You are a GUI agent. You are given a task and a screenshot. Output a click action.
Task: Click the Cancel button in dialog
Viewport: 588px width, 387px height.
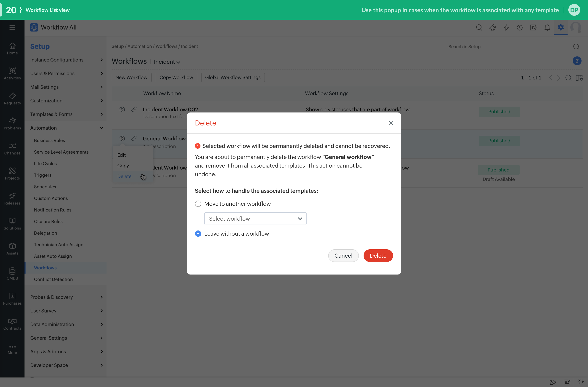[343, 255]
